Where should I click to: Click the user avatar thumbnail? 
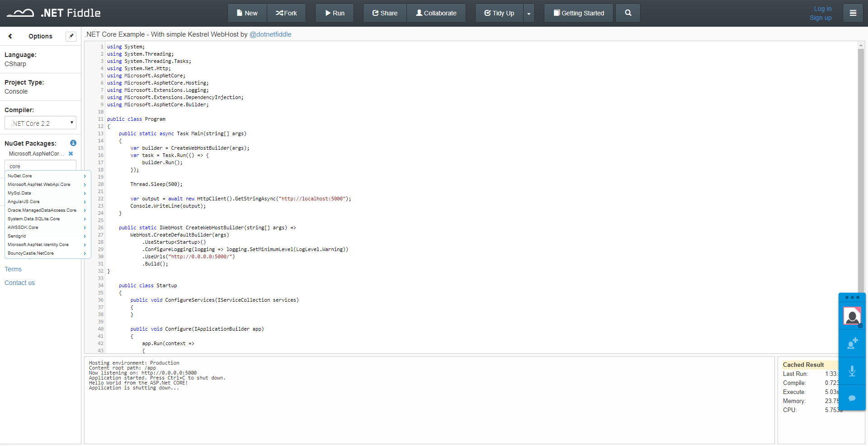tap(852, 316)
